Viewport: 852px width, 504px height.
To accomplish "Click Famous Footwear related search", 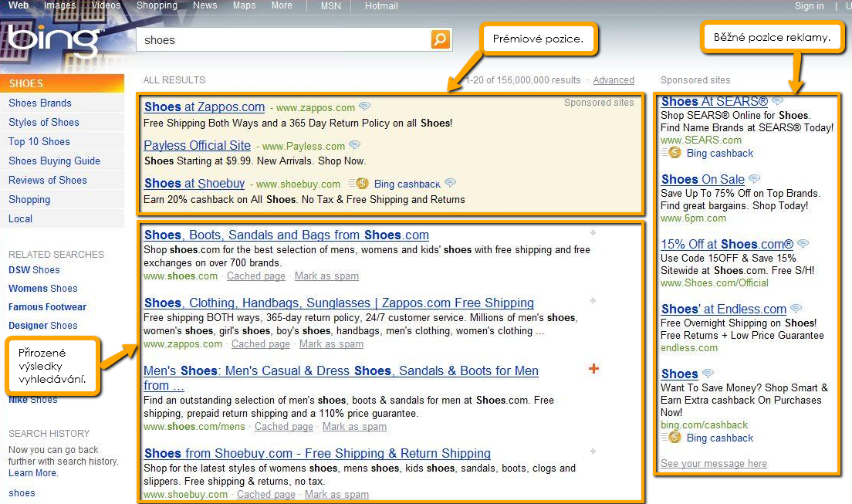I will pyautogui.click(x=47, y=306).
